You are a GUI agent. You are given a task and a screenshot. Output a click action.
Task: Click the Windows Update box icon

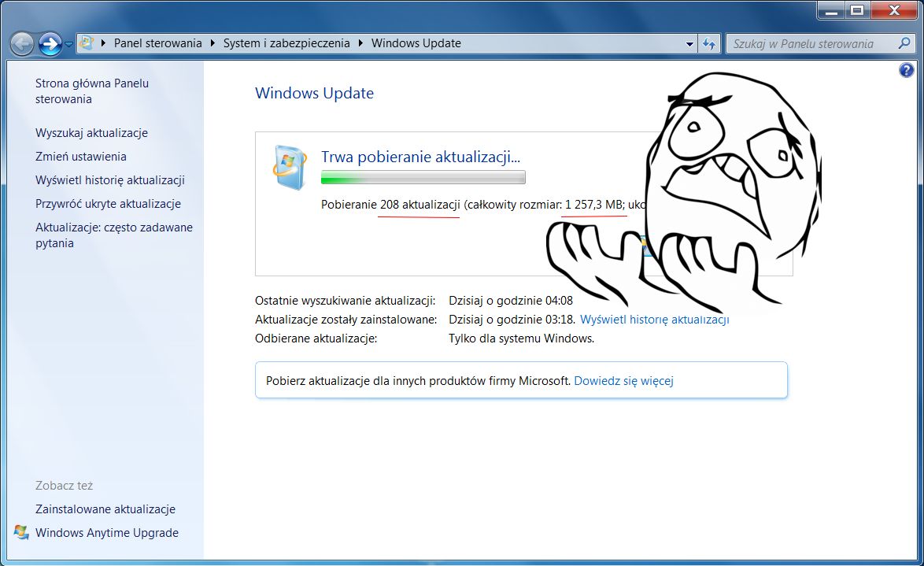tap(290, 167)
